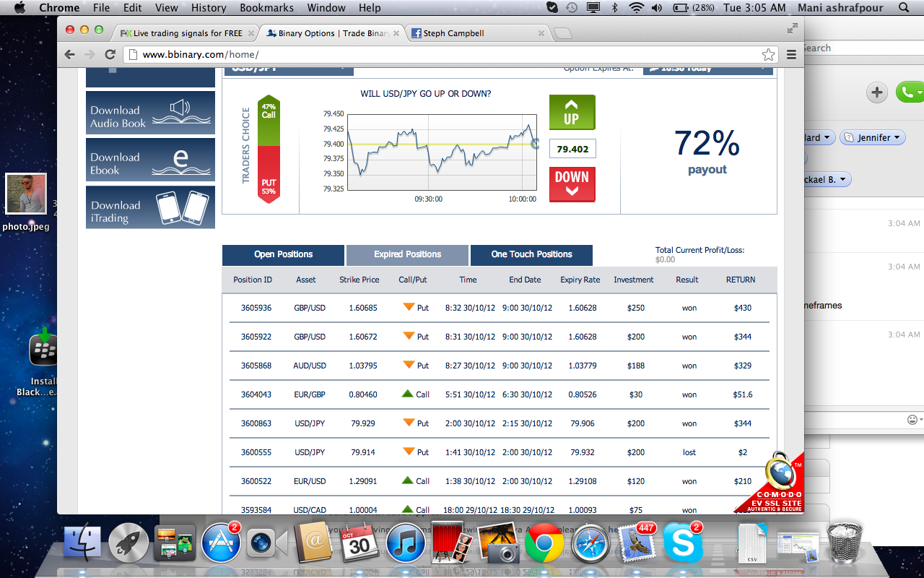Click Download Ebook banner

[150, 160]
